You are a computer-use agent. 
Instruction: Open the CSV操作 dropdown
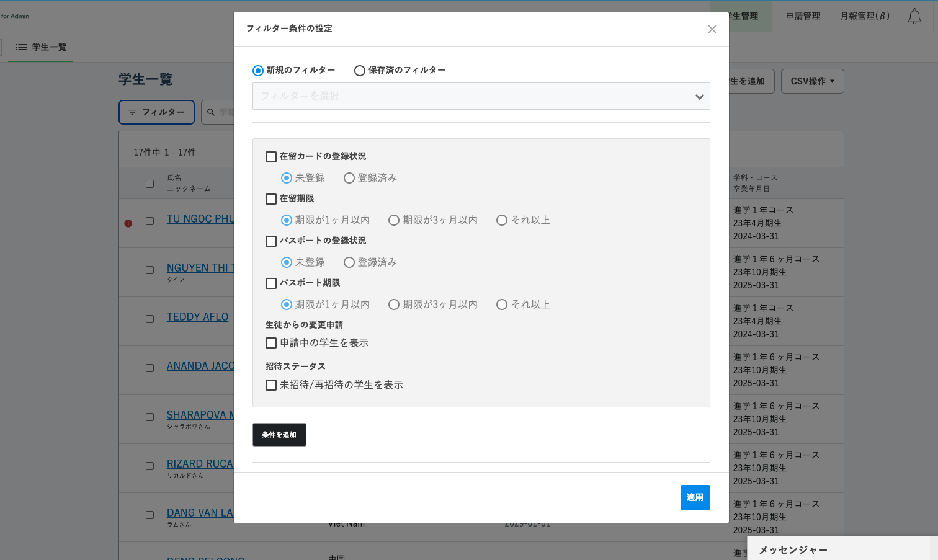tap(812, 81)
